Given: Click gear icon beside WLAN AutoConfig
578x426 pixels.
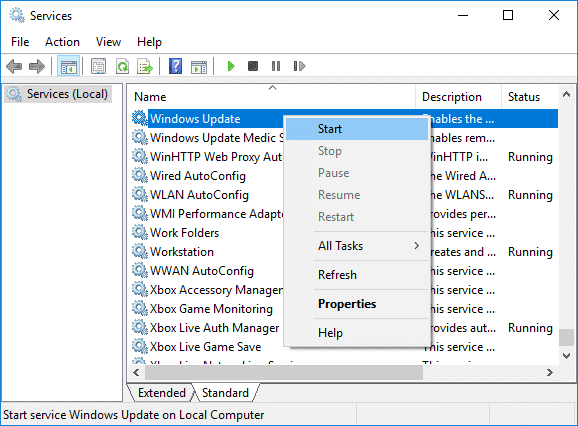Looking at the screenshot, I should [x=140, y=194].
